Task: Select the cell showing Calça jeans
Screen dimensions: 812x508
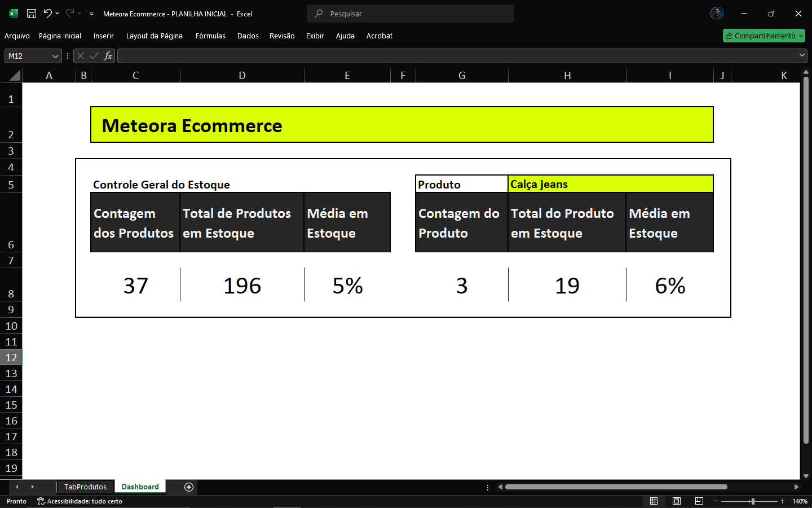Action: point(611,183)
